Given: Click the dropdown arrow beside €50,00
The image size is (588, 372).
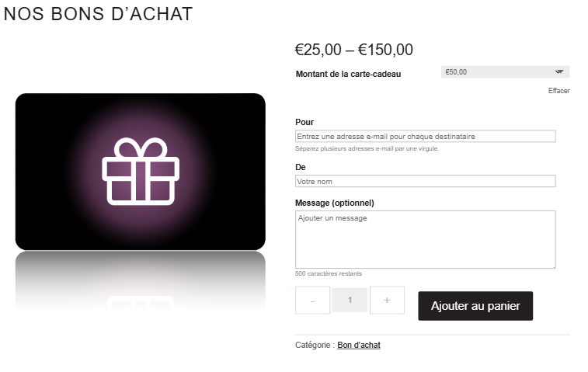Looking at the screenshot, I should pyautogui.click(x=559, y=71).
